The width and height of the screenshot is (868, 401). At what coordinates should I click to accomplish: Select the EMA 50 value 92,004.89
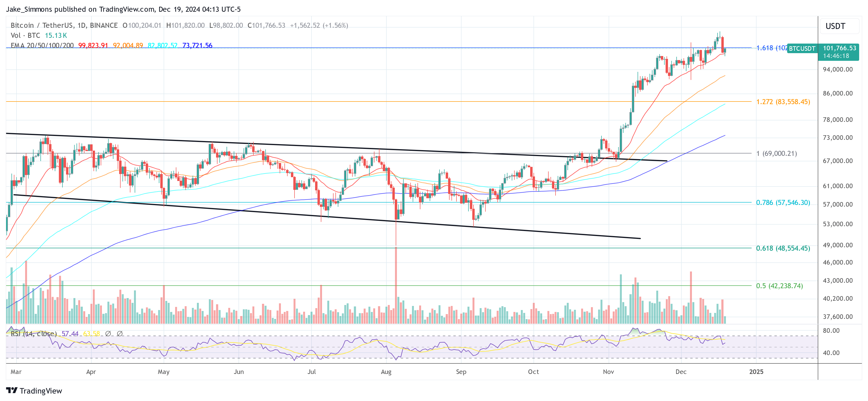pyautogui.click(x=128, y=45)
